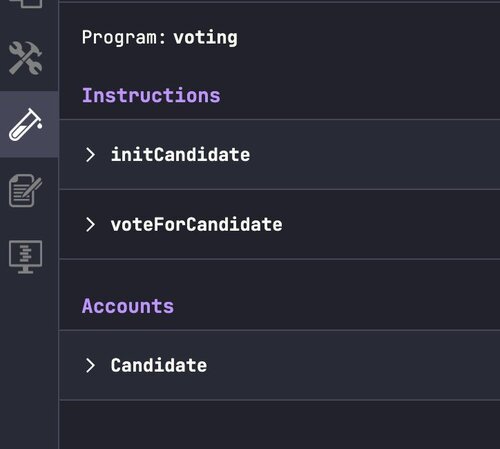The height and width of the screenshot is (449, 500).
Task: Open the Build & Deploy hammer-wrench sidebar icon
Action: [26, 58]
